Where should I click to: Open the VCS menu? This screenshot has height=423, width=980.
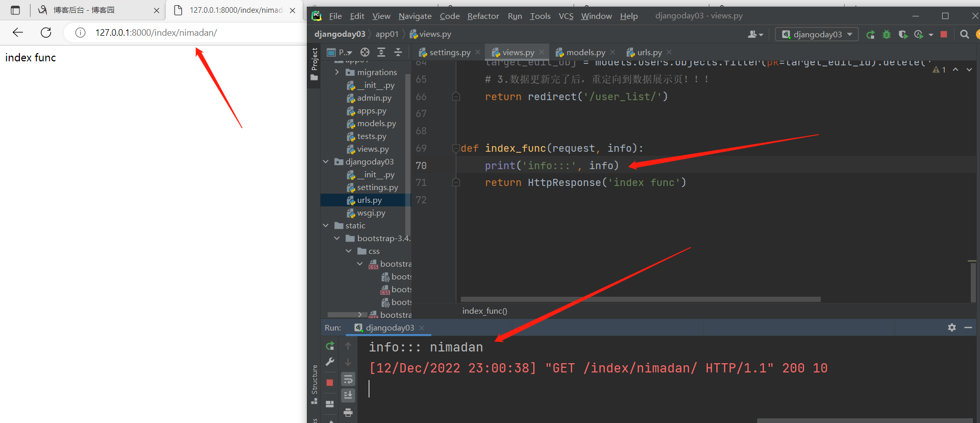tap(566, 16)
